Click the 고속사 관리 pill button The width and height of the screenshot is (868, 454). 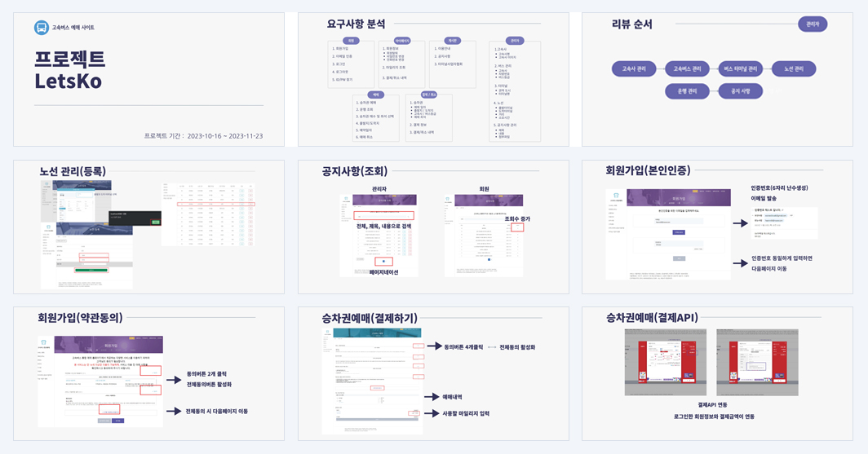634,69
